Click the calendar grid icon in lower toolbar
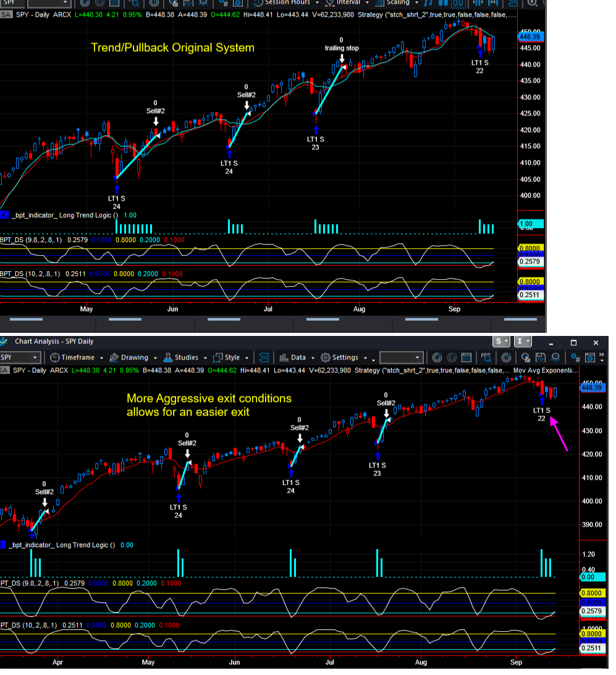 click(x=466, y=358)
